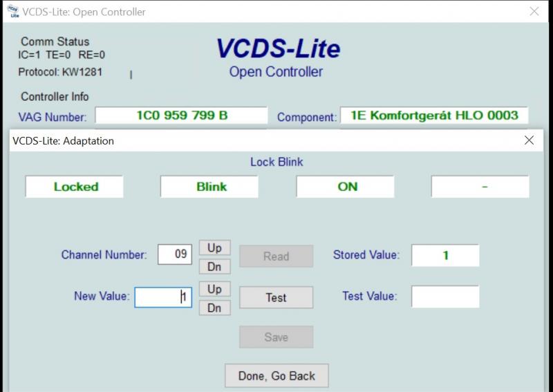Click the 'Stored Value:' label
Image resolution: width=553 pixels, height=392 pixels.
(366, 254)
